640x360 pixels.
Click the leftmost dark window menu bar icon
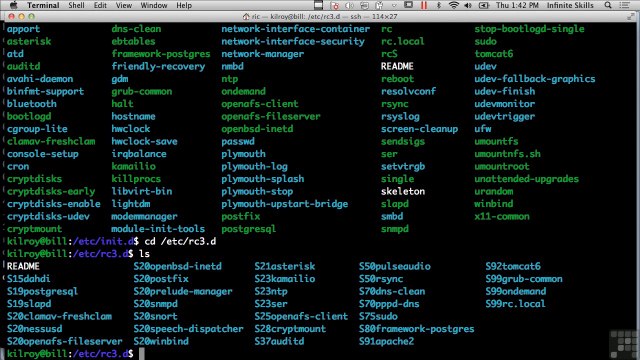pos(318,5)
